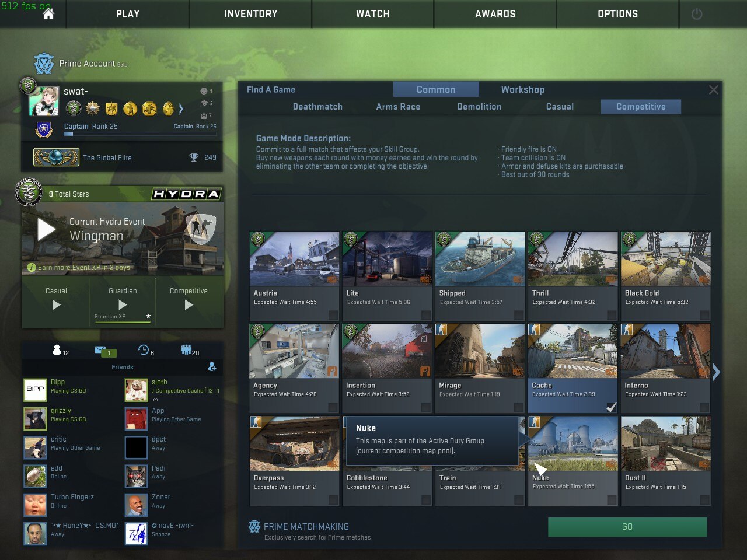Toggle the Agency map checkbox
This screenshot has width=747, height=560.
tap(333, 407)
